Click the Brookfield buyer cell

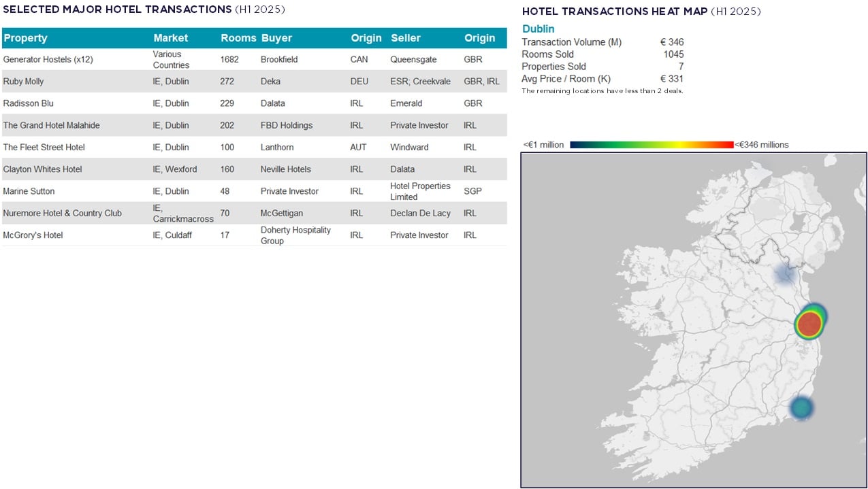tap(279, 60)
